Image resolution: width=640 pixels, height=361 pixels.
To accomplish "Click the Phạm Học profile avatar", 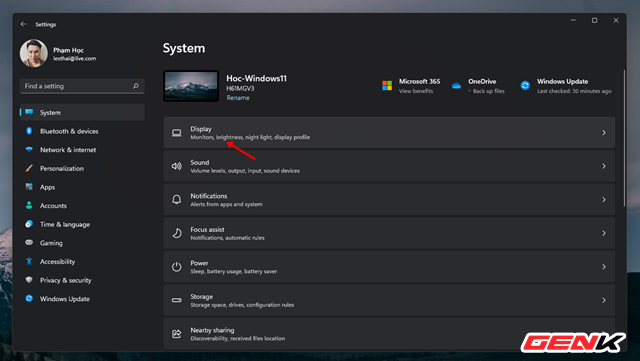I will coord(33,53).
